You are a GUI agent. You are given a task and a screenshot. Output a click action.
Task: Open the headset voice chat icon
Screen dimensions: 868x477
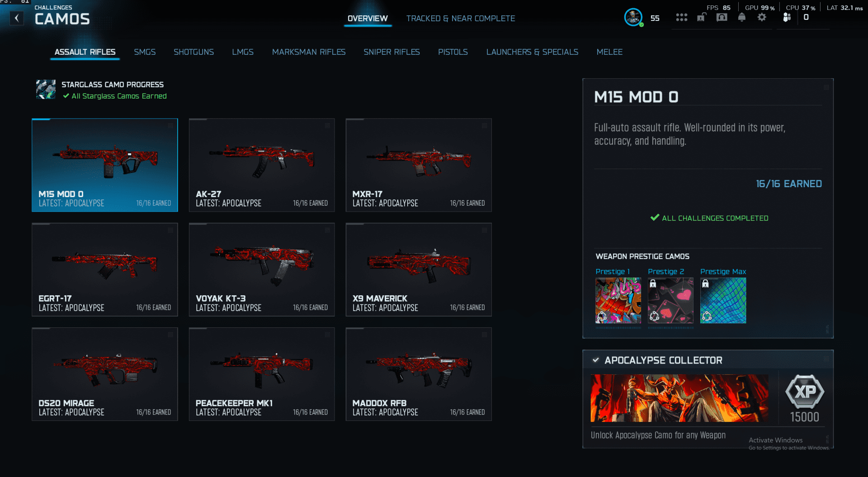(722, 18)
